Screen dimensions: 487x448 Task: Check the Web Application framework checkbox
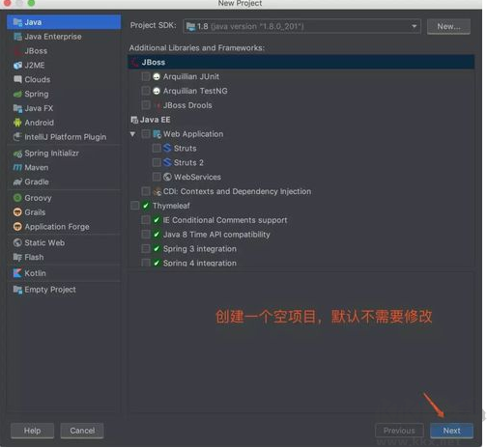pos(146,134)
